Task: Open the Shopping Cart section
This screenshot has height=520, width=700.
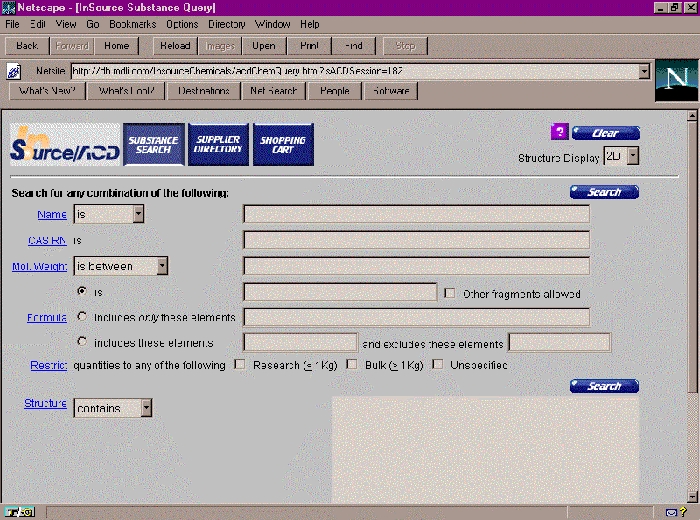Action: (283, 145)
